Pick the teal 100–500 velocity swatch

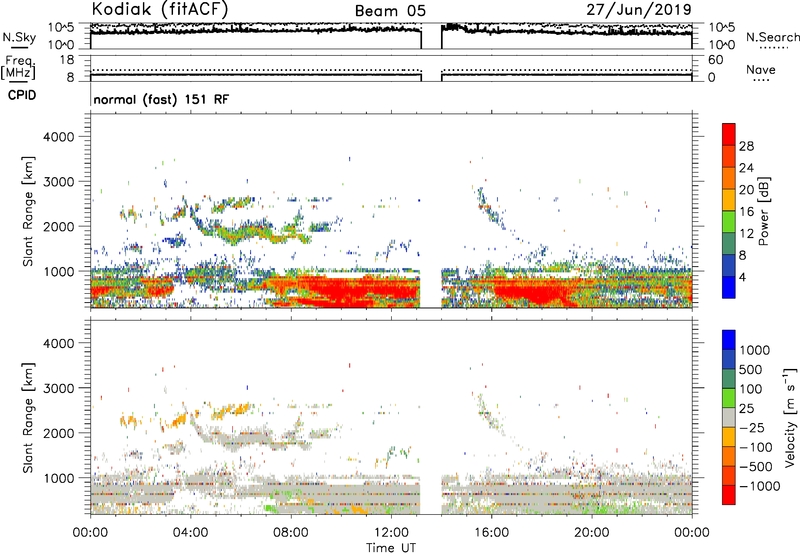click(729, 379)
